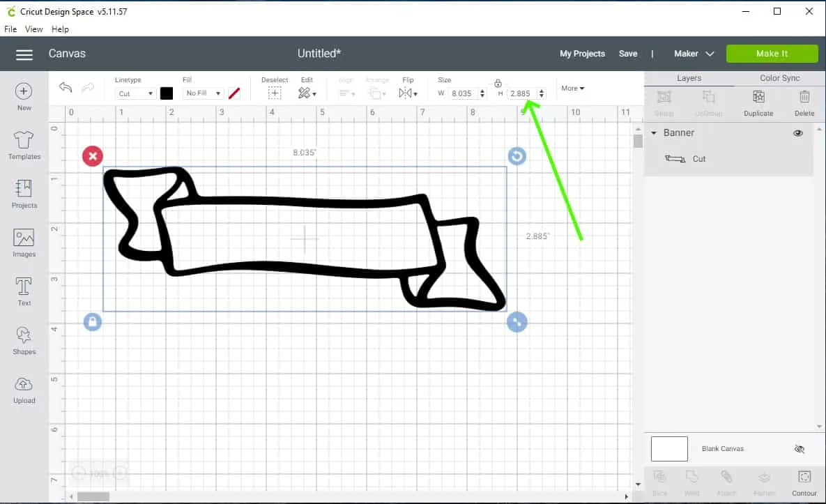Open the Arrange dropdown
826x504 pixels.
click(x=377, y=93)
